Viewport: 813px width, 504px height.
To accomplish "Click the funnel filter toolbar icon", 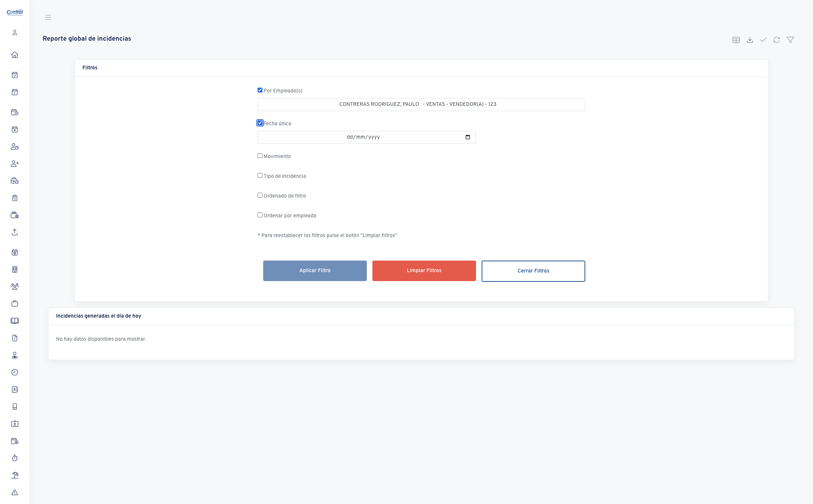I will pos(790,40).
